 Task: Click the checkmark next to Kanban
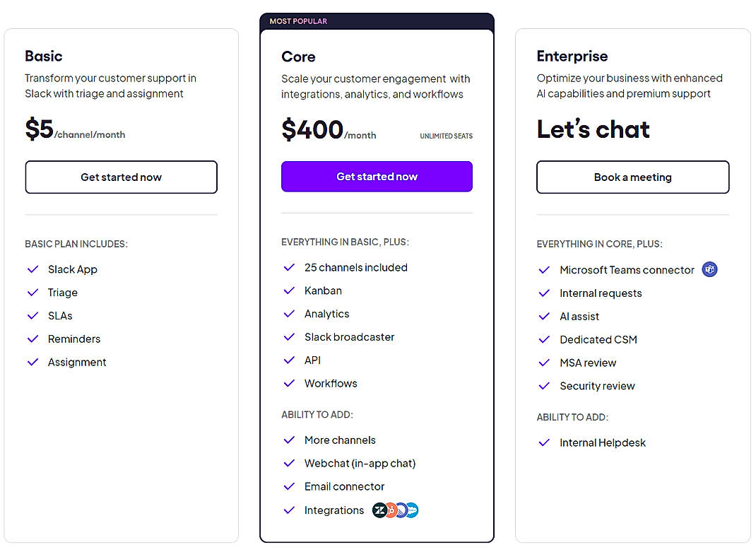coord(289,290)
